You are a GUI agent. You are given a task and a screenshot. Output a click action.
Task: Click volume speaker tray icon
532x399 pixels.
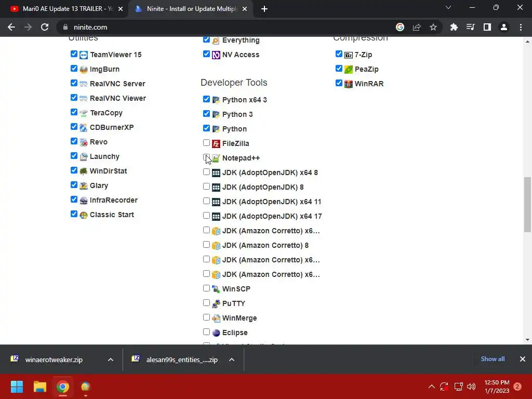tap(471, 387)
